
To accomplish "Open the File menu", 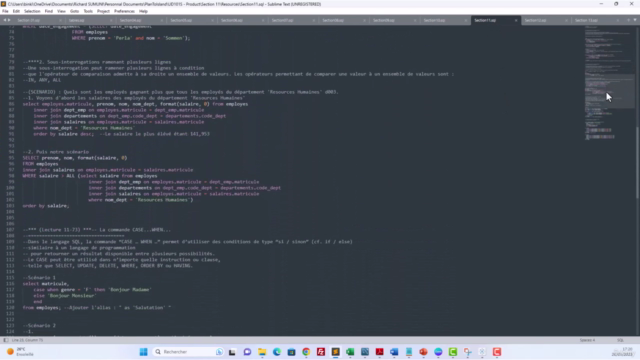I will 5,11.
